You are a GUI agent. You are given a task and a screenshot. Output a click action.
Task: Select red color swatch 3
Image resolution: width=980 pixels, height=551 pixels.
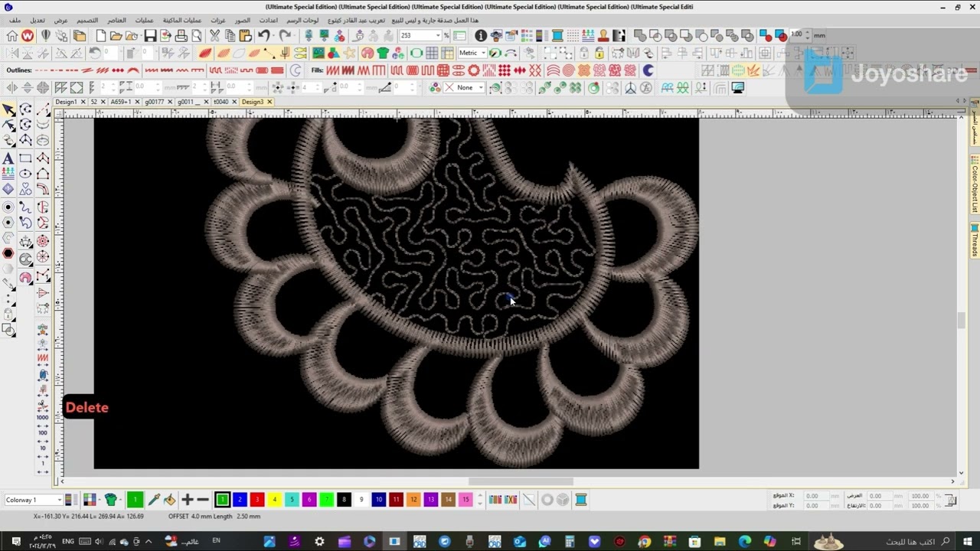(x=257, y=500)
